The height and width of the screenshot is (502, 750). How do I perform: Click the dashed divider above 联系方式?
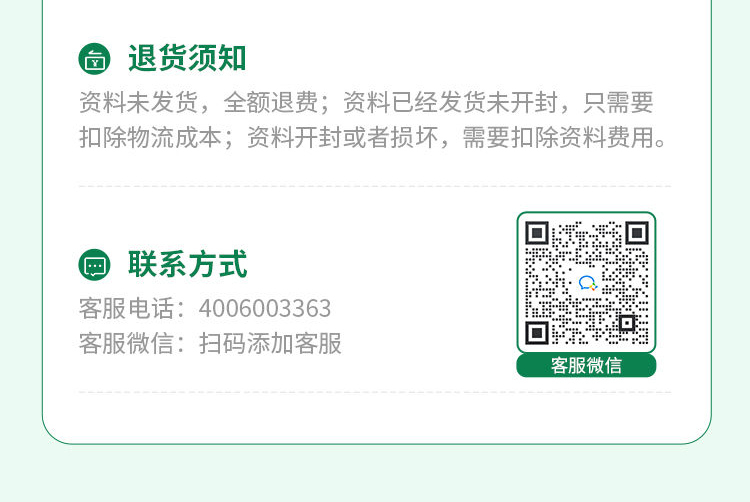click(x=375, y=186)
